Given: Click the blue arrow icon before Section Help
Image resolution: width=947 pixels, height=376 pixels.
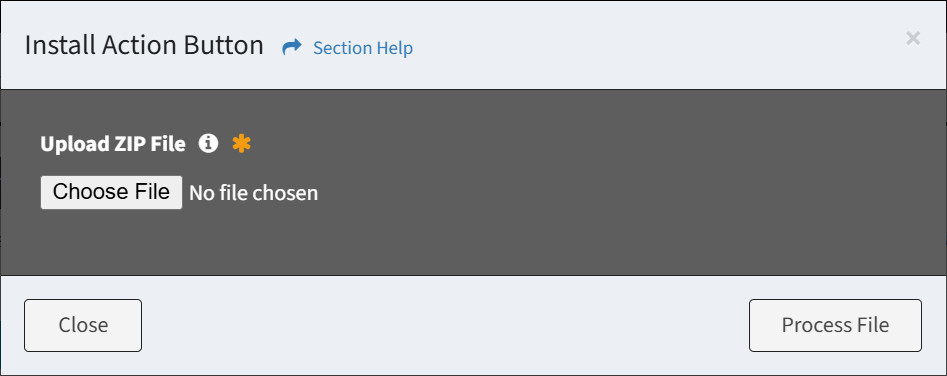Looking at the screenshot, I should click(292, 47).
